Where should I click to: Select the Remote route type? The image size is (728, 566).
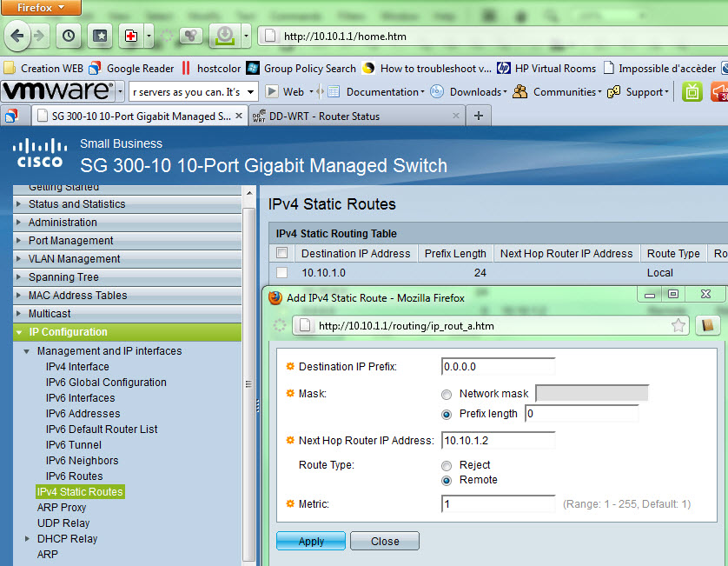pyautogui.click(x=447, y=481)
